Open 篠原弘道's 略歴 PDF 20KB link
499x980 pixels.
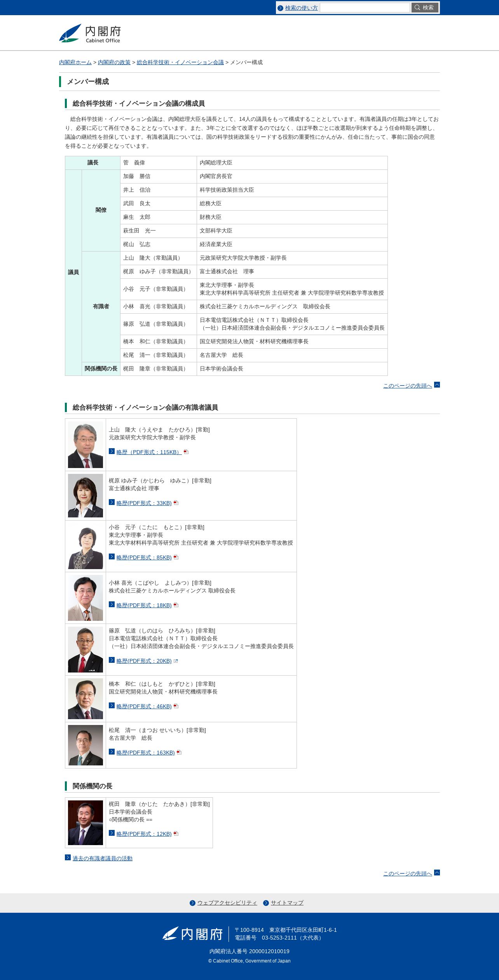144,661
